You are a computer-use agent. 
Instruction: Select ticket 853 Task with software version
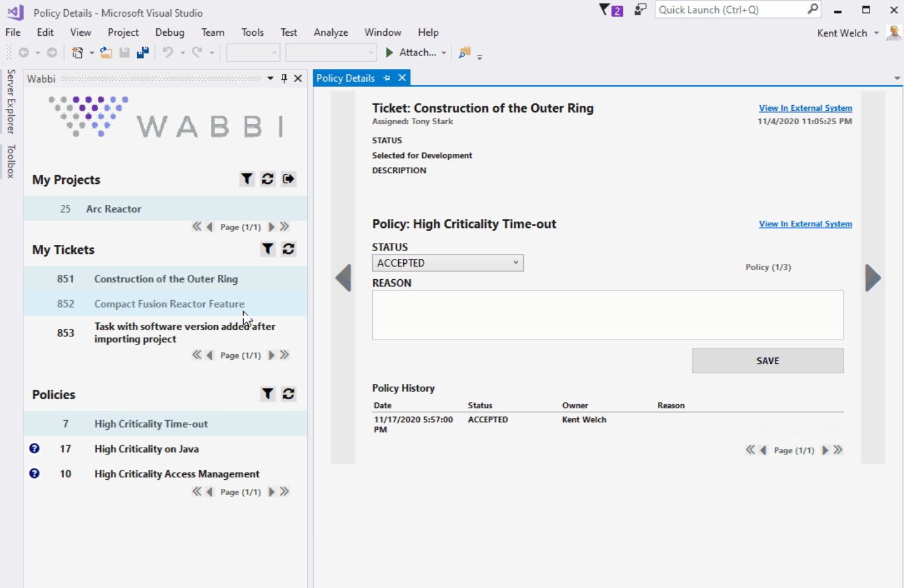tap(166, 333)
